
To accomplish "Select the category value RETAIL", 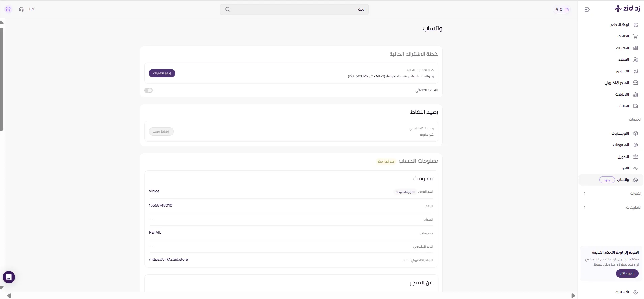I will tap(155, 232).
